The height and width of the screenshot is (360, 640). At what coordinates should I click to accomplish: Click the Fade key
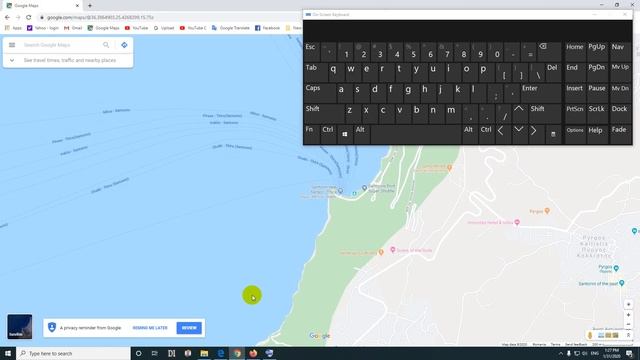(x=620, y=134)
